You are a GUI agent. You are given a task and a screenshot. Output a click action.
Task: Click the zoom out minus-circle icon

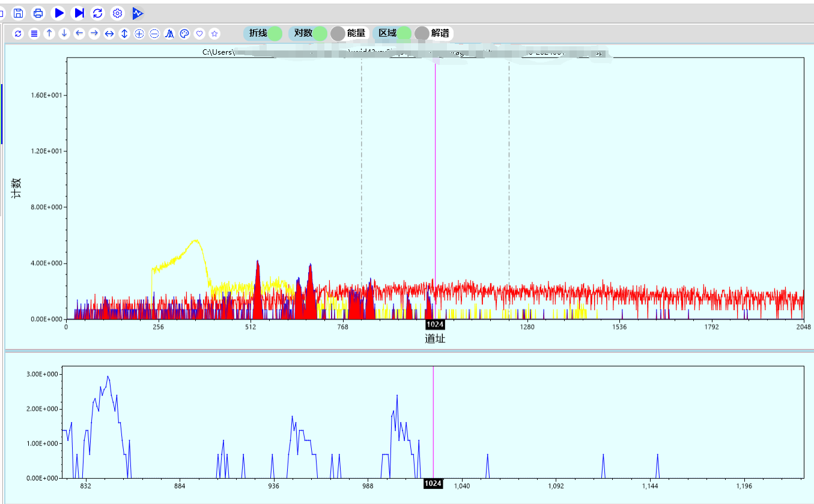tap(154, 34)
